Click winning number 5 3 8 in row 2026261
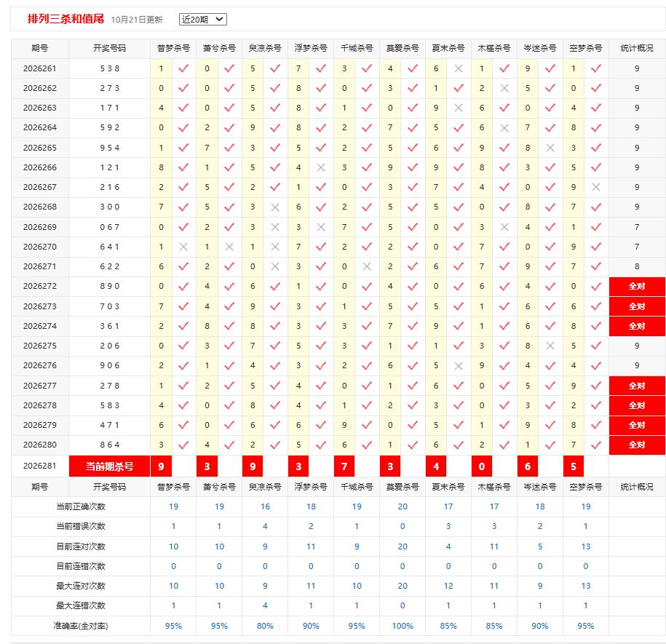The height and width of the screenshot is (644, 666). tap(110, 68)
